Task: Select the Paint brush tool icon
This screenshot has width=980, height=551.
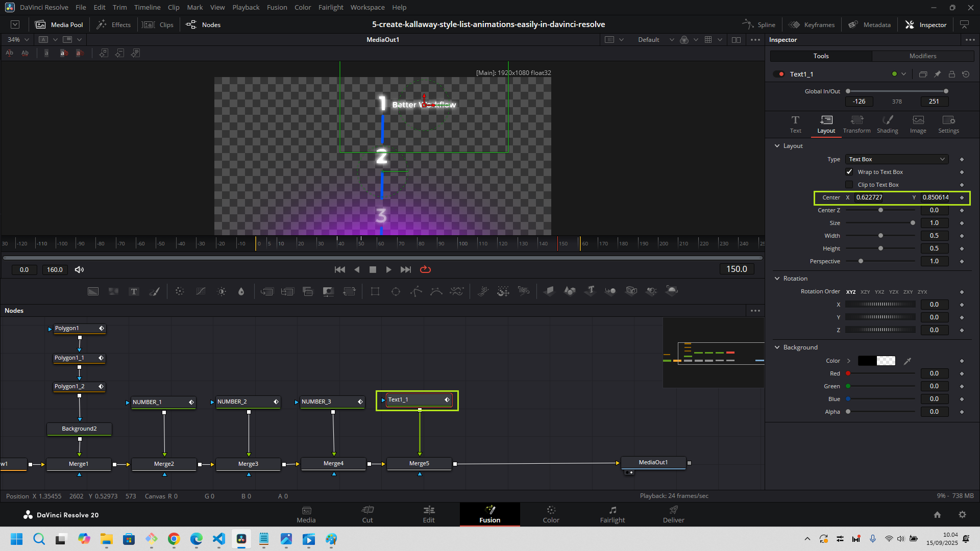Action: point(154,291)
